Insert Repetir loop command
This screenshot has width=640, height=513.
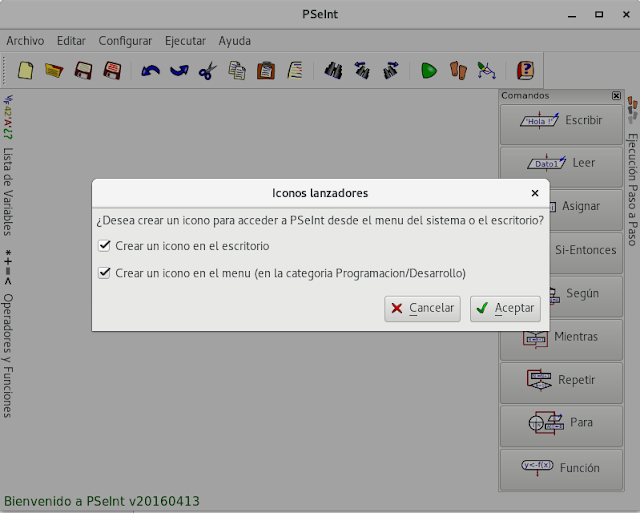(561, 383)
